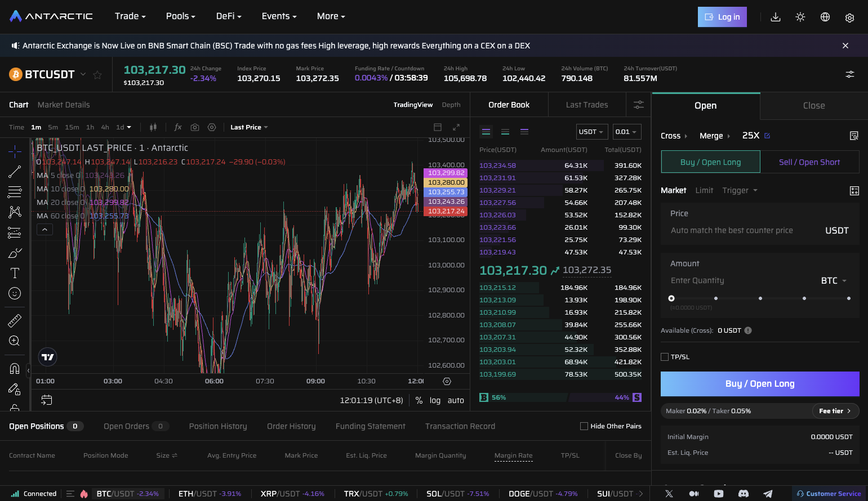Select the 15m chart timeframe
Image resolution: width=868 pixels, height=501 pixels.
72,127
